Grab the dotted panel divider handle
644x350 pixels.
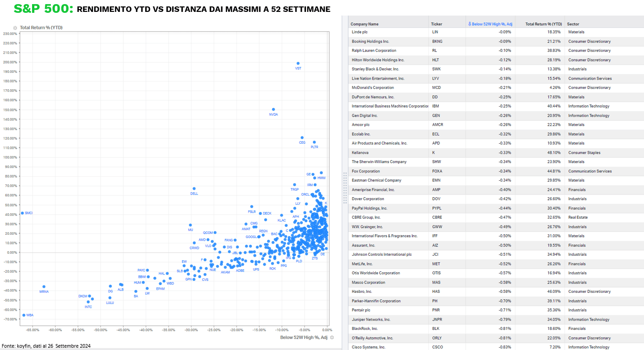pyautogui.click(x=345, y=188)
